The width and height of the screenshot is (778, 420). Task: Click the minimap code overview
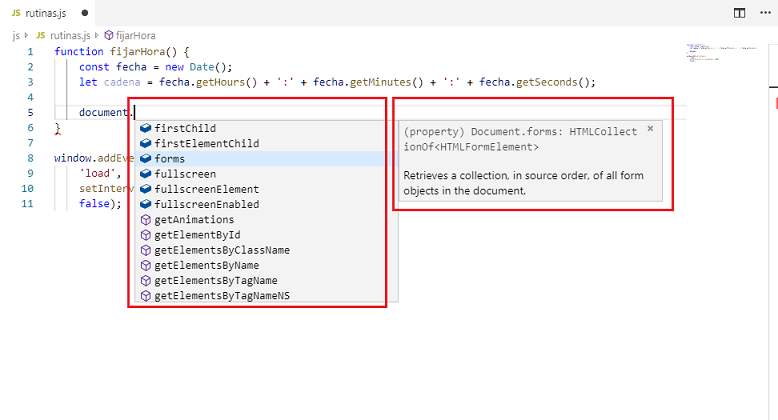point(722,52)
